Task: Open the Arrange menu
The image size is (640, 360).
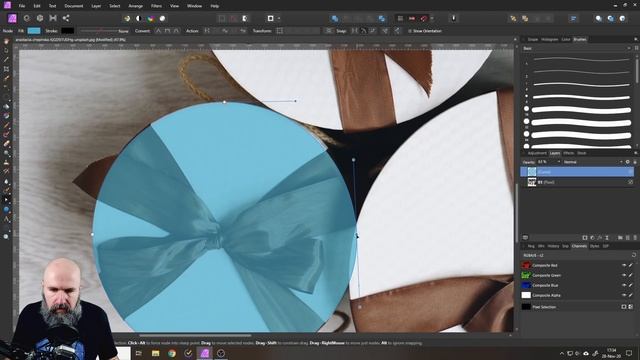Action: tap(136, 6)
